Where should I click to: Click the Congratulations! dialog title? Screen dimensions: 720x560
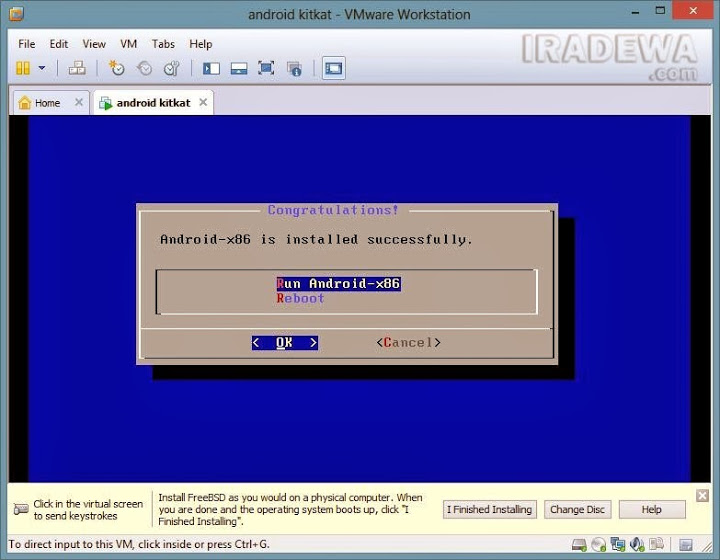333,210
